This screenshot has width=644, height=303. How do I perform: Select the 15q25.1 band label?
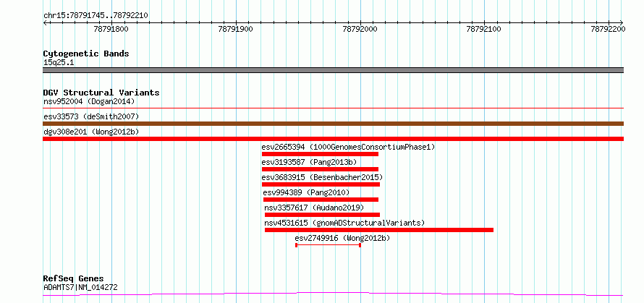coord(59,63)
